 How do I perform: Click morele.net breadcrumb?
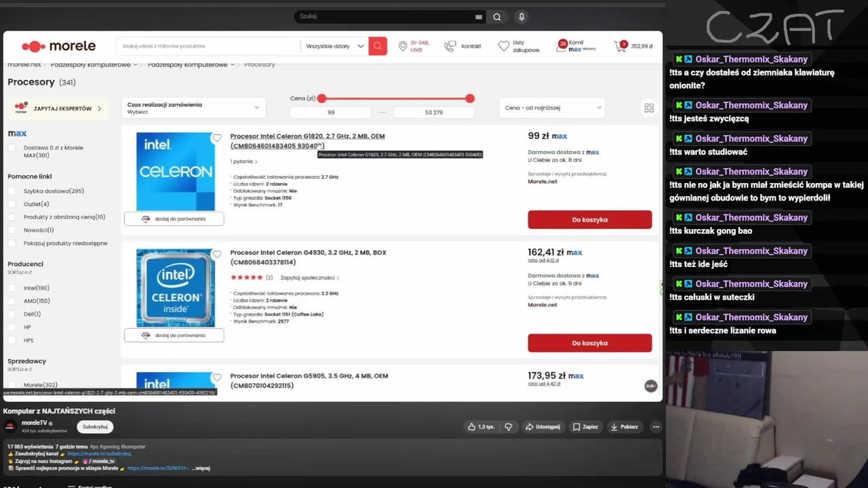coord(24,64)
